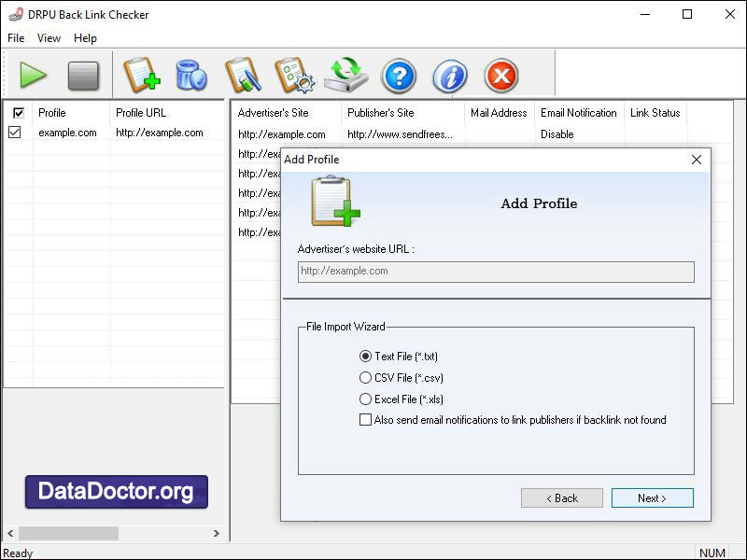Viewport: 747px width, 560px height.
Task: Start the backlink checking process
Action: click(34, 76)
